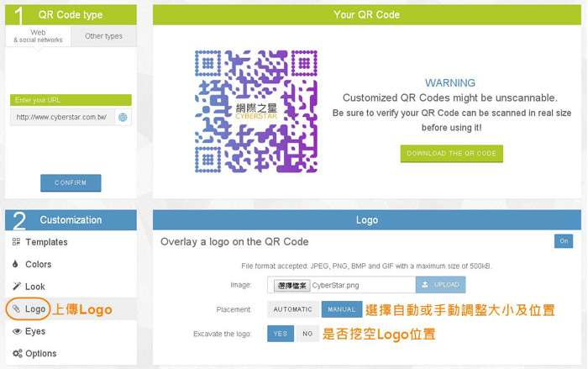This screenshot has width=588, height=369.
Task: Click the 'QR Code type' section header
Action: click(71, 14)
